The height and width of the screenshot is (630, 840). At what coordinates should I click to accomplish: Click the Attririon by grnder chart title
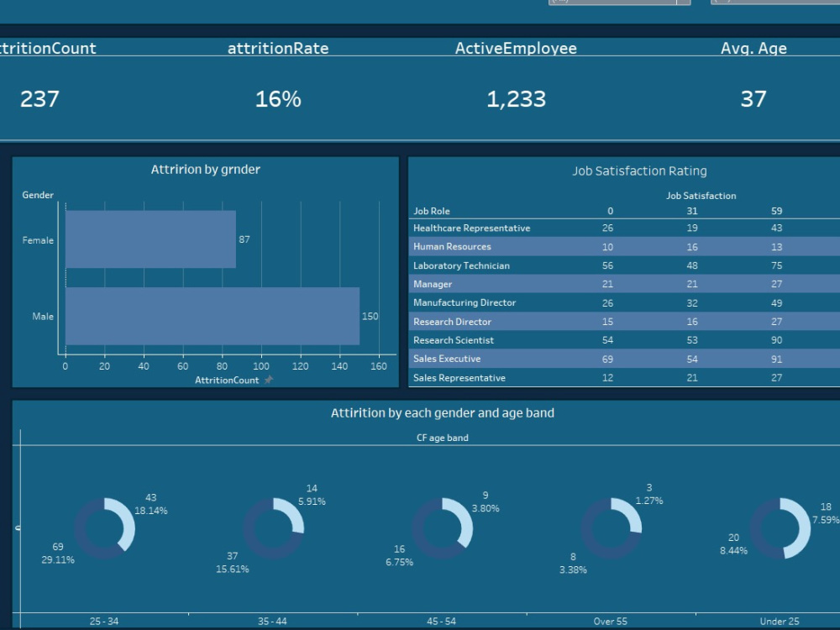(204, 169)
